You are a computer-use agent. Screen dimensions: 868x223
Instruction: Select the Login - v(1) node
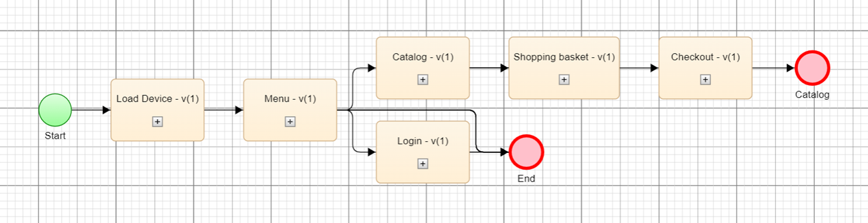pyautogui.click(x=422, y=152)
